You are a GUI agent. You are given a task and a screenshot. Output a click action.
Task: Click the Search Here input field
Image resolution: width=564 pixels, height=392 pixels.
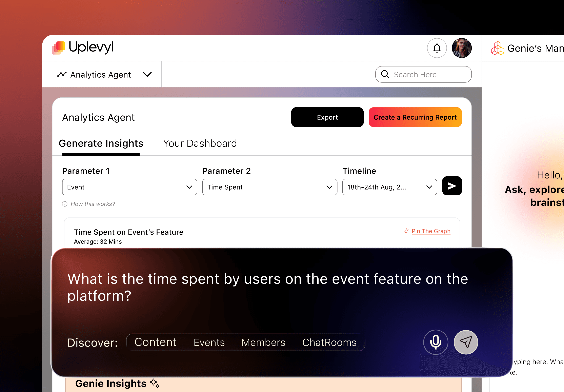(x=427, y=74)
